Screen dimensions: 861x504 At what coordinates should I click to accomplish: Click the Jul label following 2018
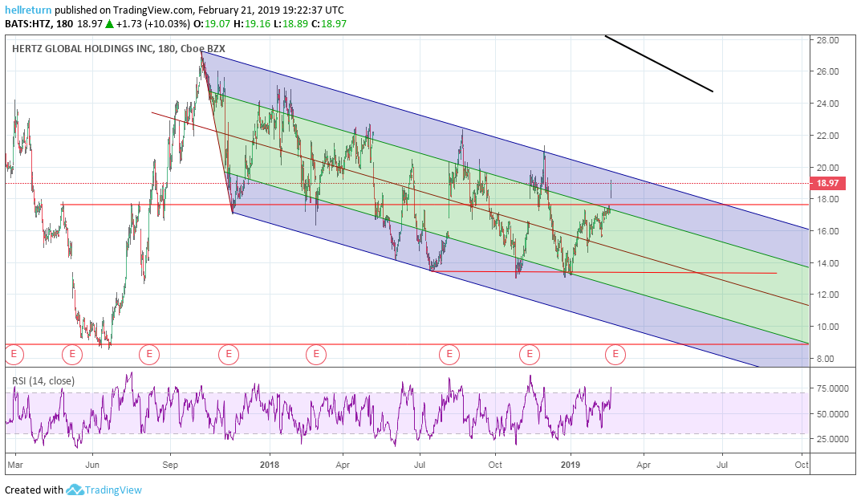[x=420, y=465]
